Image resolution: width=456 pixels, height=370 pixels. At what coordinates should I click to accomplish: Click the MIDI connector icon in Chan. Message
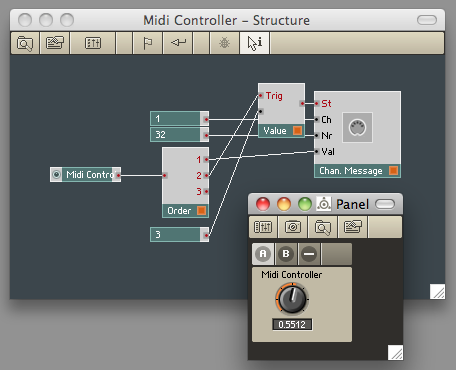[x=357, y=127]
